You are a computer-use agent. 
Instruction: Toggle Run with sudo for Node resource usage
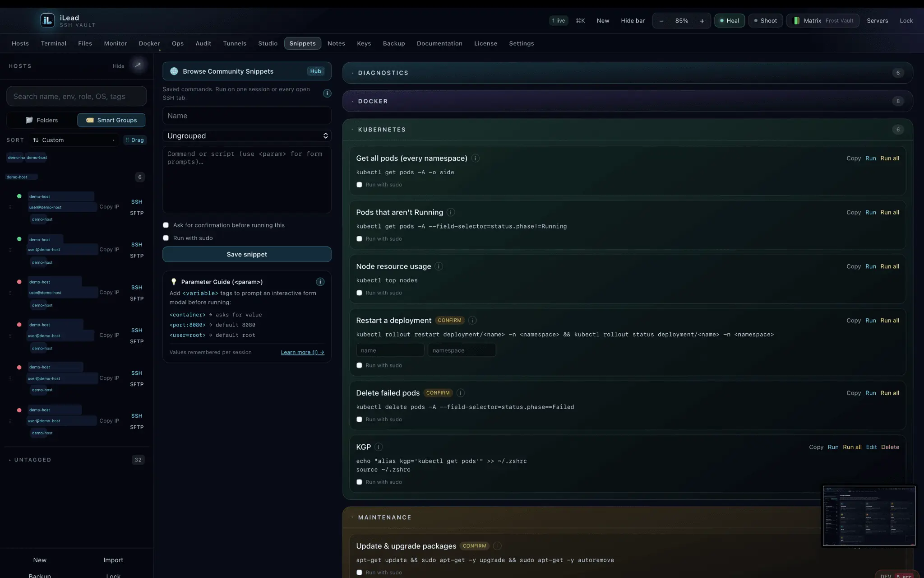pyautogui.click(x=359, y=293)
